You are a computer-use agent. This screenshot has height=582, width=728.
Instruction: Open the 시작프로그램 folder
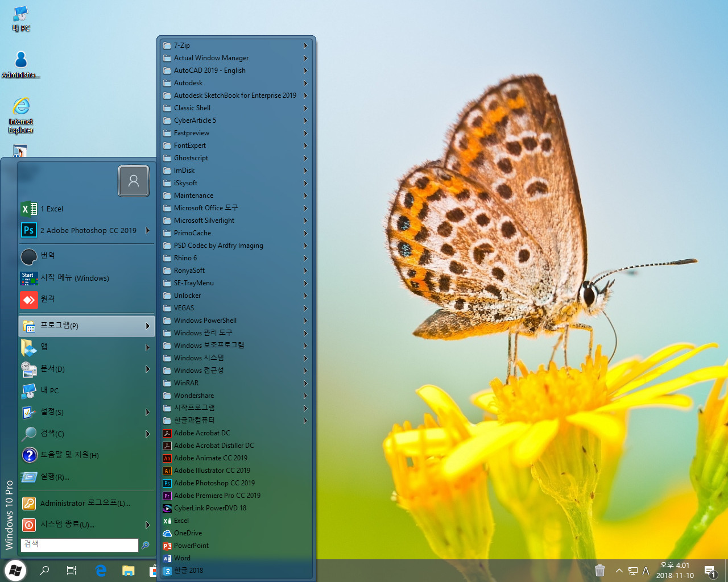(x=235, y=408)
